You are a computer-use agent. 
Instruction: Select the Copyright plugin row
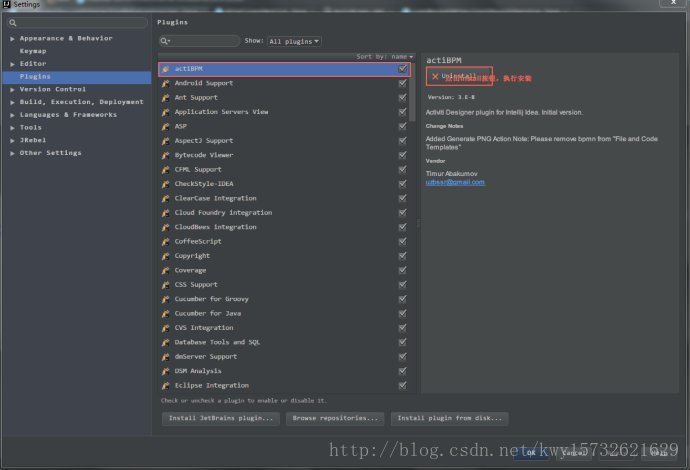284,256
